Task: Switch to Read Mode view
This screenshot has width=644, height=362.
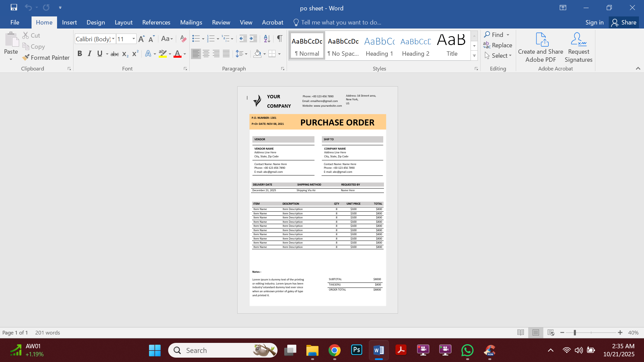Action: coord(521,332)
